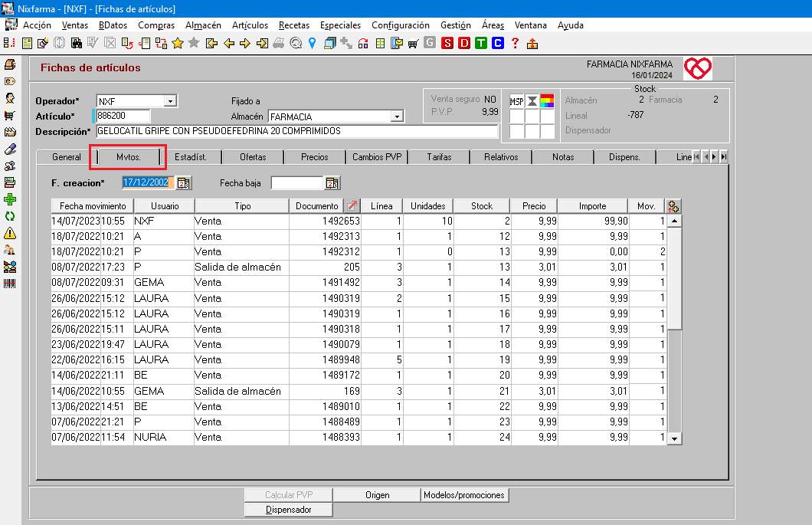812x525 pixels.
Task: Click the cash register sidebar icon
Action: (10, 65)
